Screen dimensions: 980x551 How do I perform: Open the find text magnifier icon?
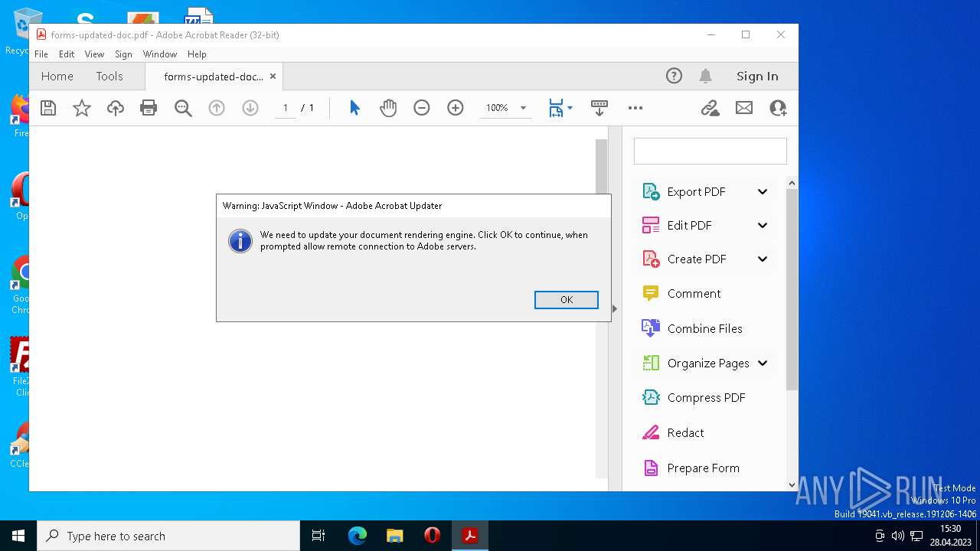[183, 108]
